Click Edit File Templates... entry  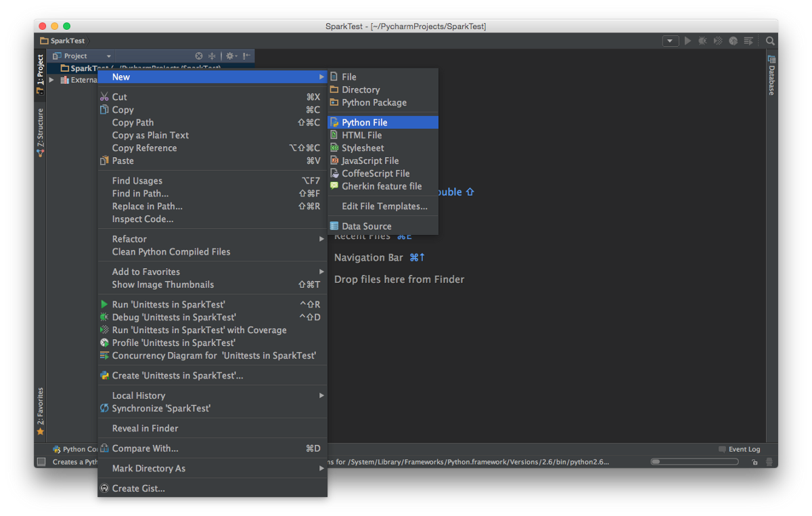click(x=384, y=206)
